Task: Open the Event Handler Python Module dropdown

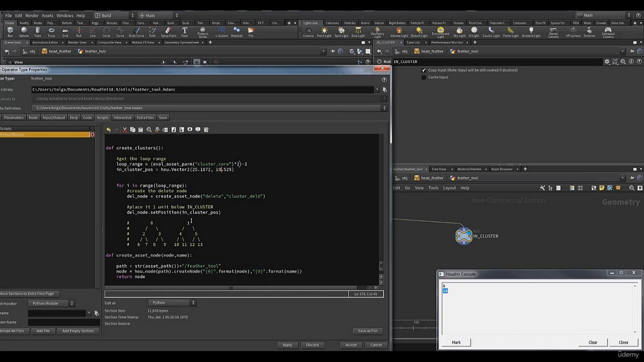Action: click(51, 304)
